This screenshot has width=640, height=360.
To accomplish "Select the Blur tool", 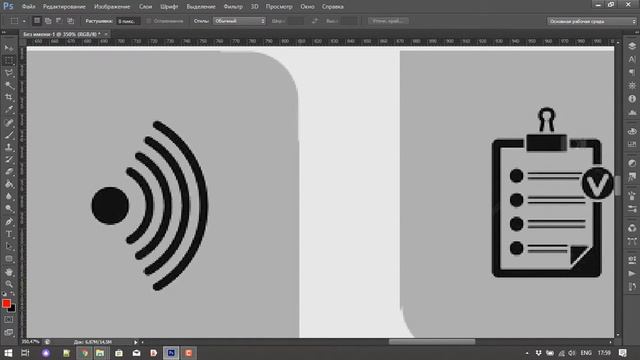I will [9, 196].
